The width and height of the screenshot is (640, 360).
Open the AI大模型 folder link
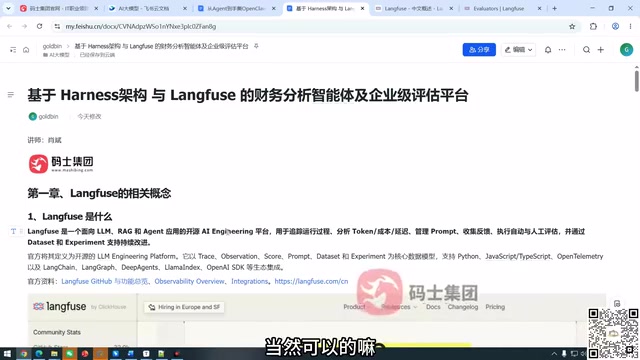coord(56,55)
